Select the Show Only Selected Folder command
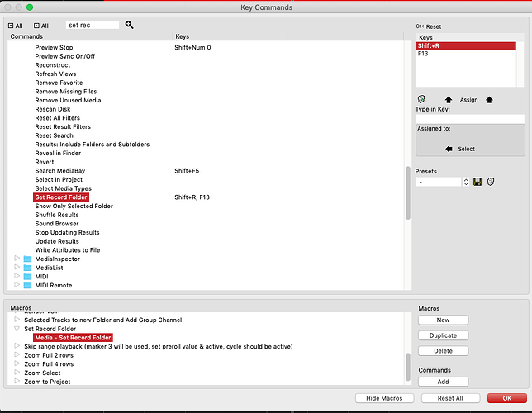This screenshot has height=413, width=532. (74, 206)
